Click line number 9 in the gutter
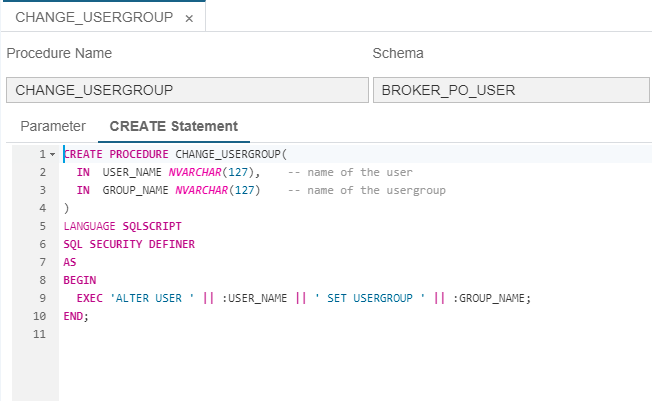Viewport: 652px width, 401px height. pos(42,298)
